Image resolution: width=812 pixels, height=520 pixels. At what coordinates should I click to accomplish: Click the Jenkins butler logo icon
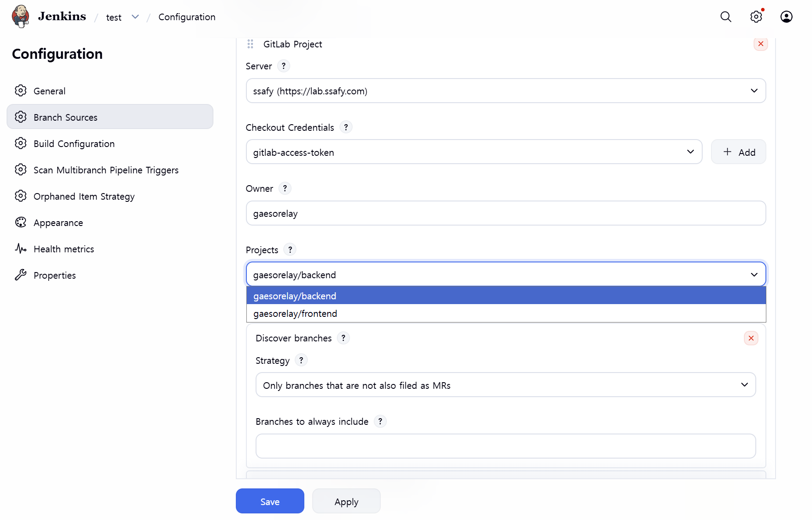click(21, 17)
